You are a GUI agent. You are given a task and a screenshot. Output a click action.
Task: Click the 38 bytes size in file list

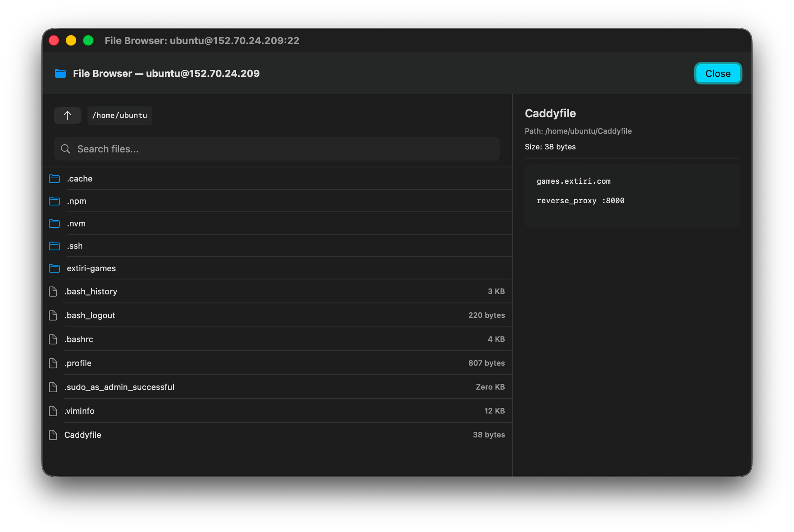pyautogui.click(x=489, y=435)
